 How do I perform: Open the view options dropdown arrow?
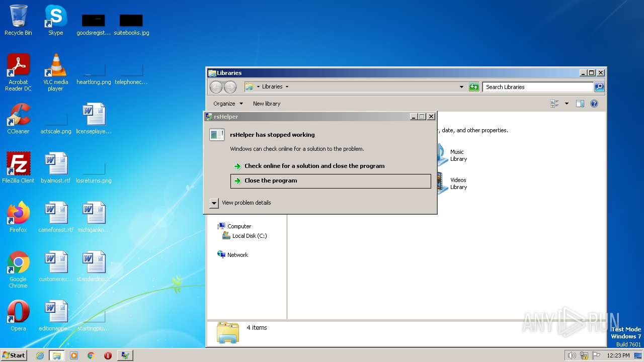coord(567,104)
